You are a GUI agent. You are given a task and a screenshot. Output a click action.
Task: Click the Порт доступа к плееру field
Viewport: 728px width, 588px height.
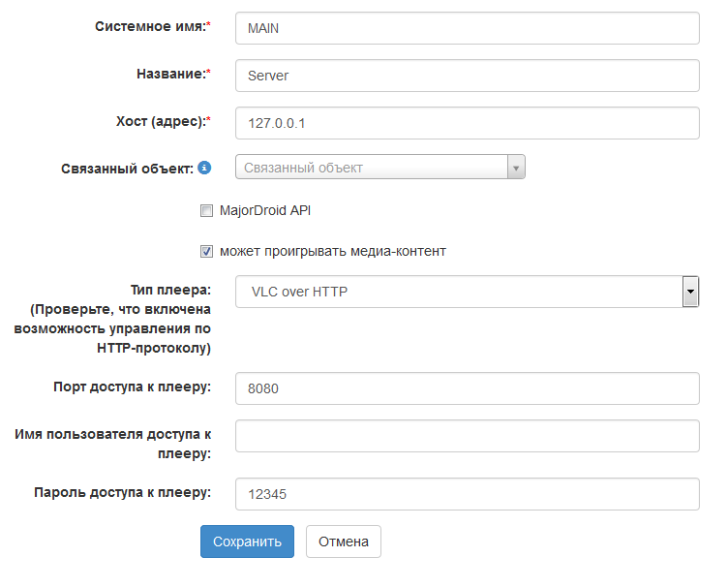pos(467,388)
